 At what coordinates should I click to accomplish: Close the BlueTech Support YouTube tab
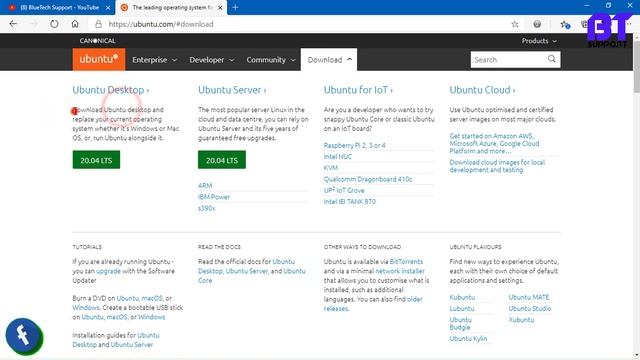108,7
